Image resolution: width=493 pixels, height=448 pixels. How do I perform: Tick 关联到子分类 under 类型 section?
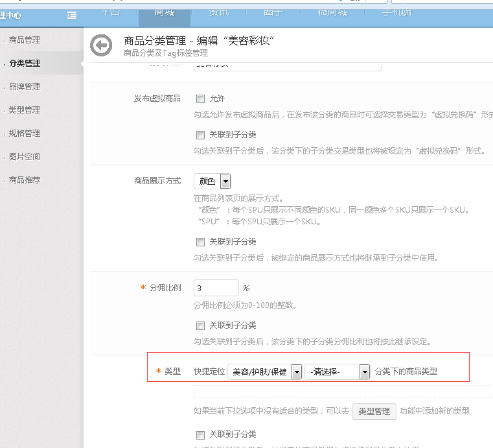(200, 435)
